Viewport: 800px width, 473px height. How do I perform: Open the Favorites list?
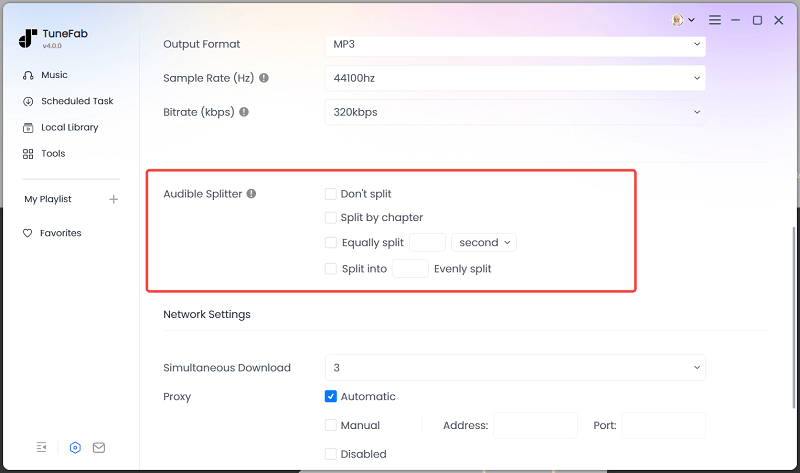[60, 233]
